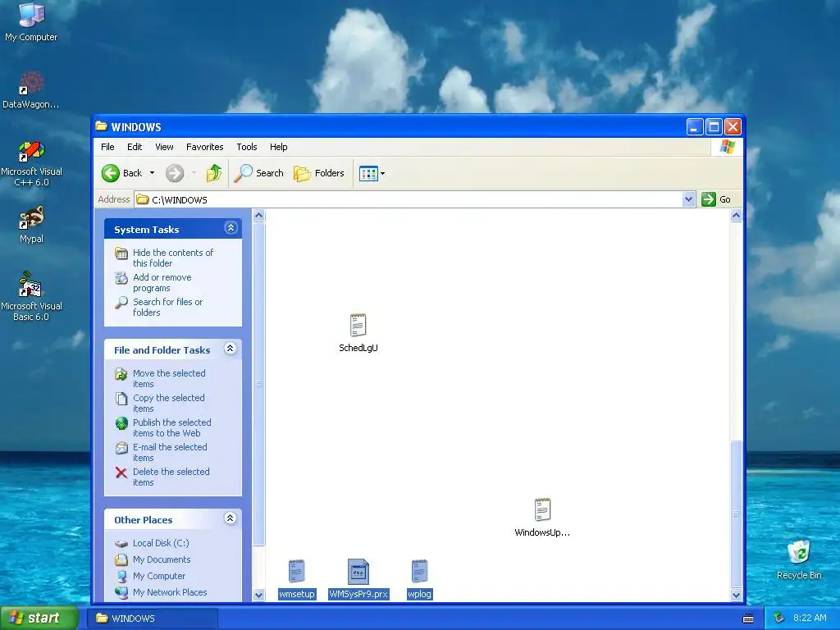This screenshot has height=630, width=840.
Task: Open the Edit menu
Action: point(135,147)
